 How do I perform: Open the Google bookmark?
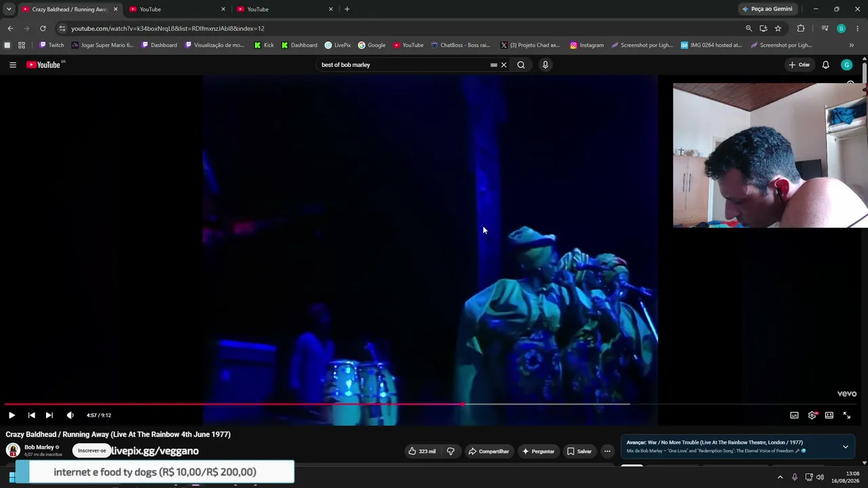372,45
